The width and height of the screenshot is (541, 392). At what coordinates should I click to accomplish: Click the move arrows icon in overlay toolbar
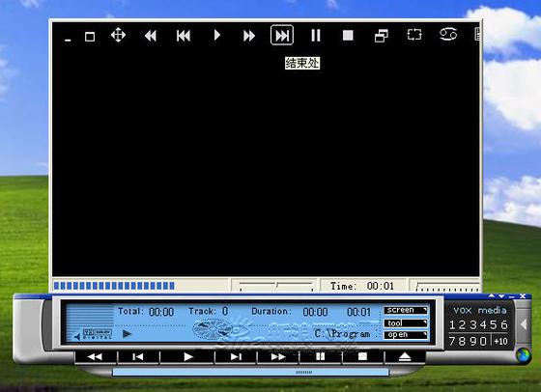(x=118, y=35)
